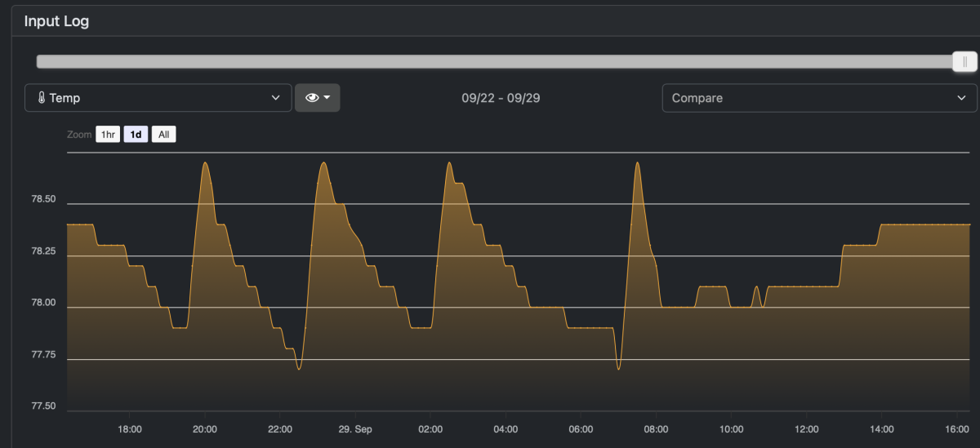980x448 pixels.
Task: Click the small bump after 10:00
Action: (x=756, y=287)
